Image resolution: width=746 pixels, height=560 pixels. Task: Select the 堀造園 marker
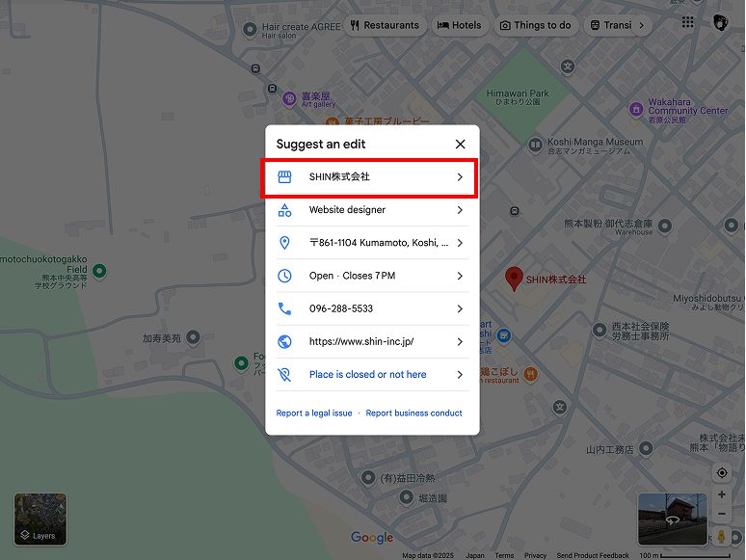click(406, 497)
